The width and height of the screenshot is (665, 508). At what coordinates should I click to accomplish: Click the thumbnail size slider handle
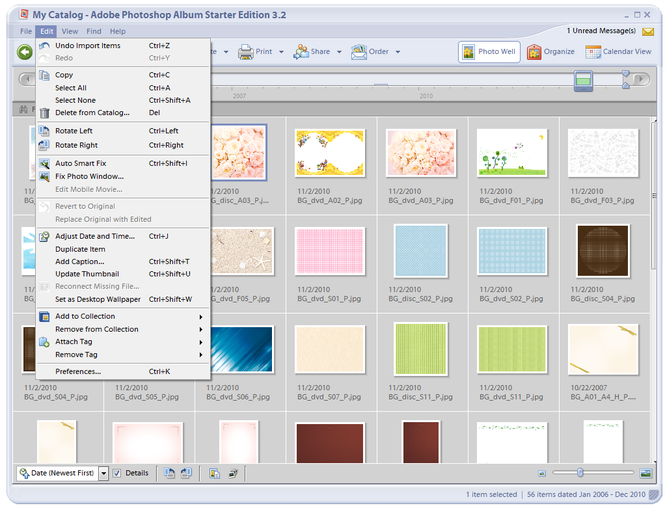pos(580,472)
